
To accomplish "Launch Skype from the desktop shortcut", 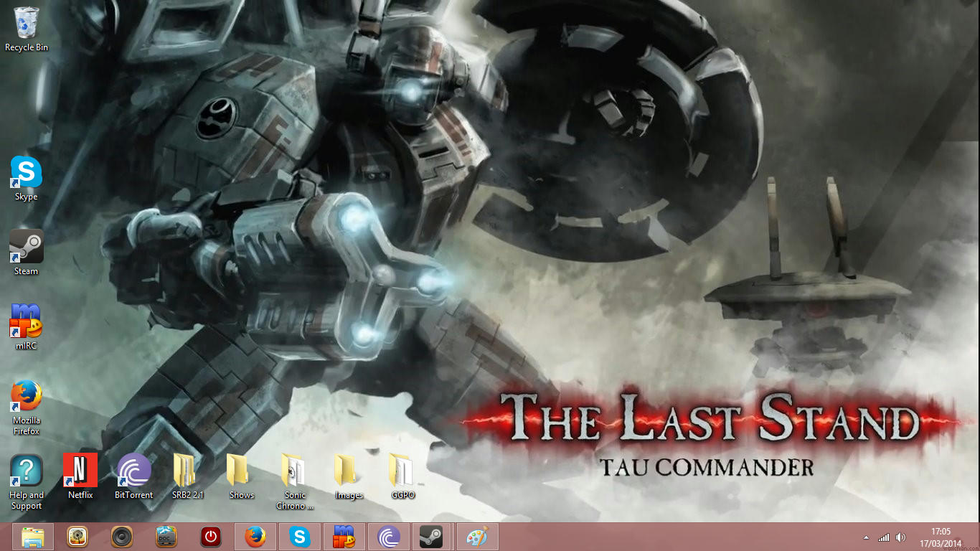I will 27,179.
